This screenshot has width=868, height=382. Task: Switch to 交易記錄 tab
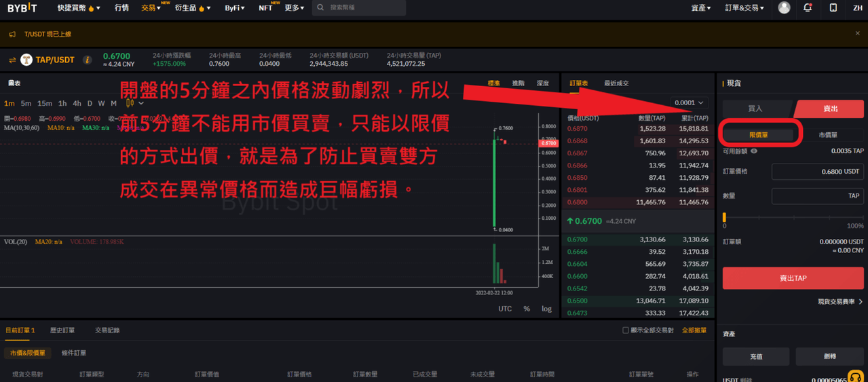tap(107, 330)
